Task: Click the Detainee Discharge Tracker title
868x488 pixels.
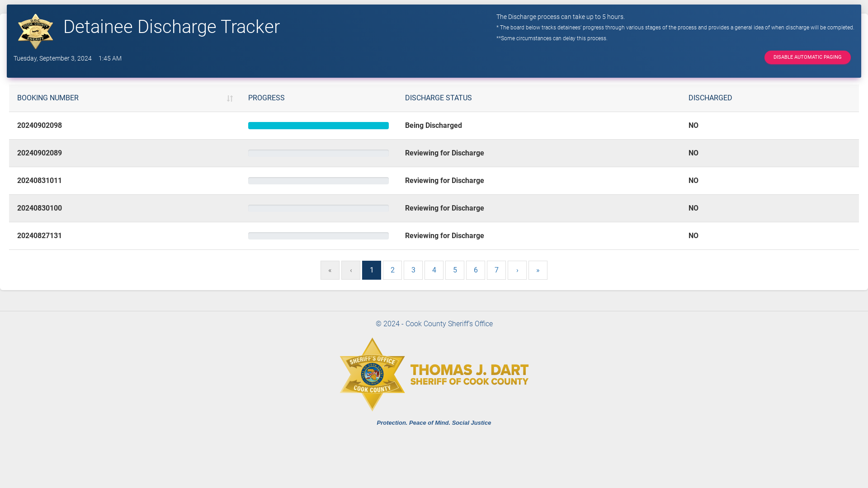Action: 172,27
